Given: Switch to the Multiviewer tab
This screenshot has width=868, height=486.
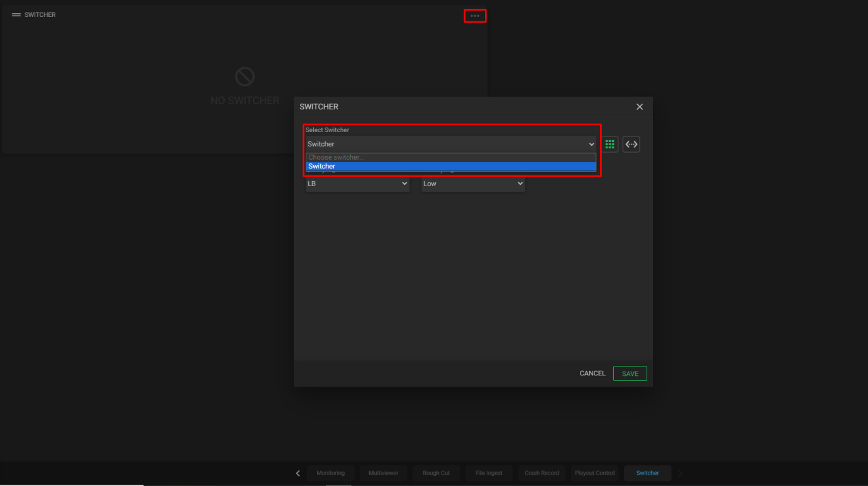Looking at the screenshot, I should point(384,473).
